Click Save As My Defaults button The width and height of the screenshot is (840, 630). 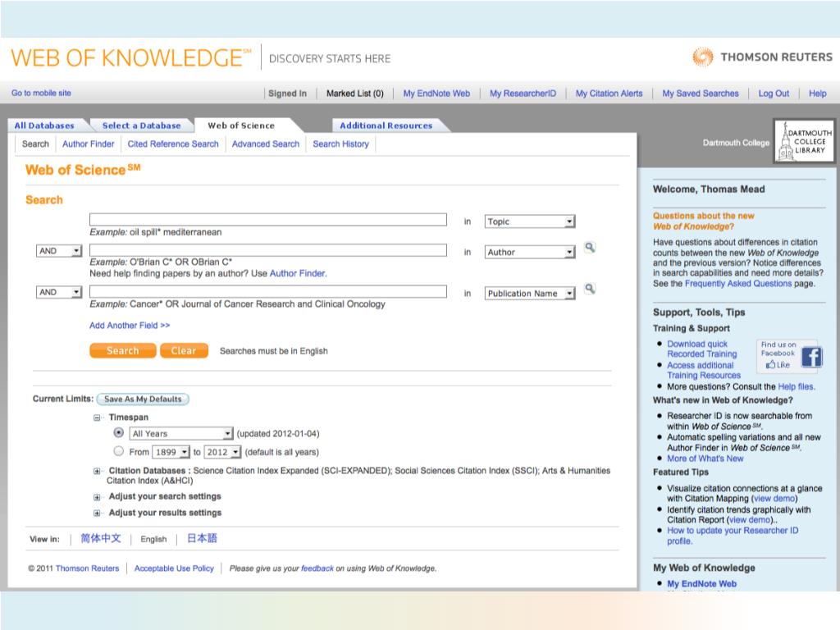click(143, 399)
